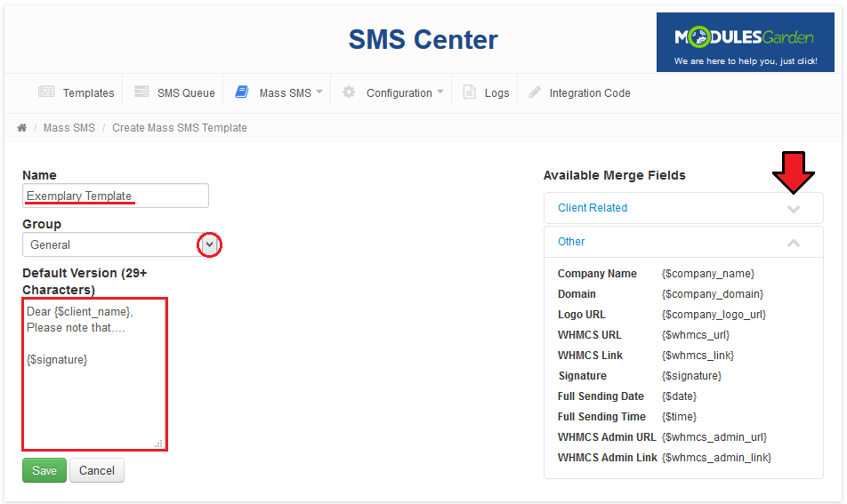The height and width of the screenshot is (504, 847).
Task: Click the {$date} merge field
Action: pos(680,396)
